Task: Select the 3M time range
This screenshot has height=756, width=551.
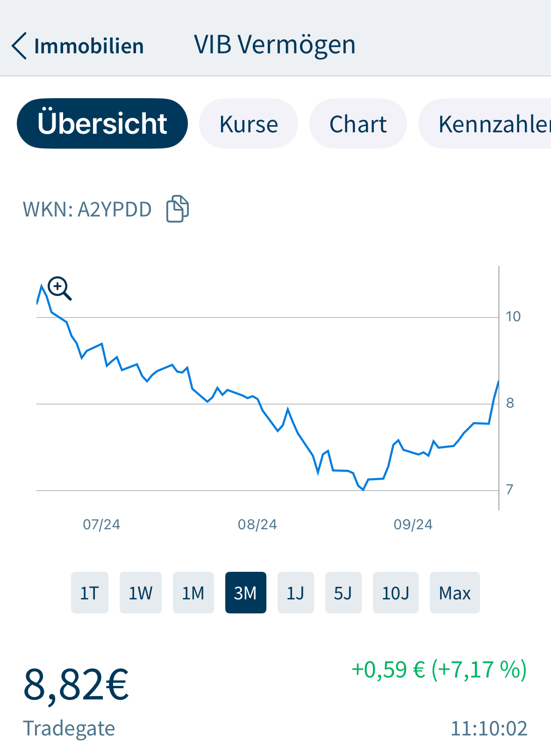Action: point(245,593)
